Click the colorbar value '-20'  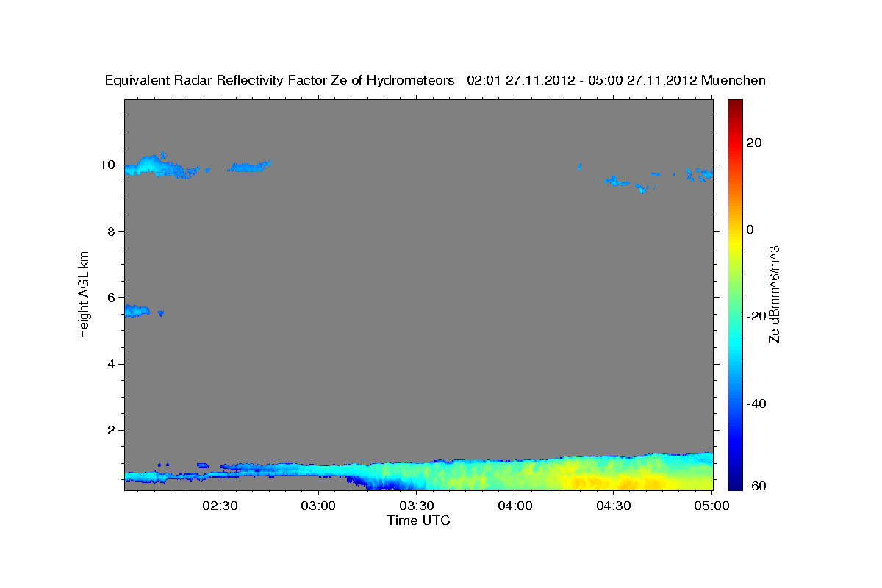756,316
